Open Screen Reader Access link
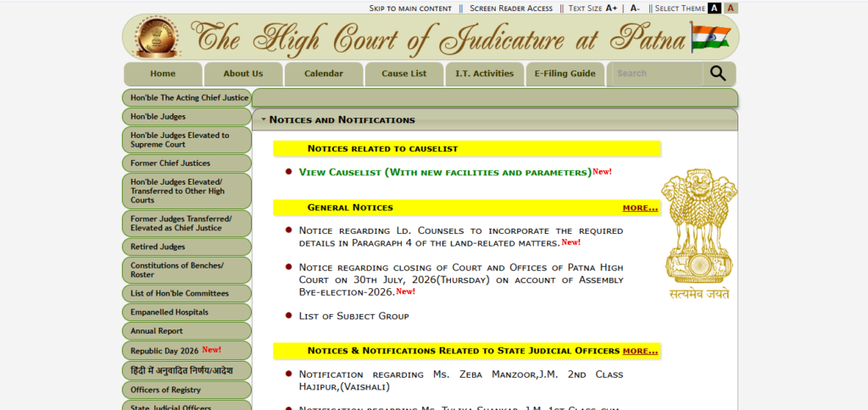 511,8
